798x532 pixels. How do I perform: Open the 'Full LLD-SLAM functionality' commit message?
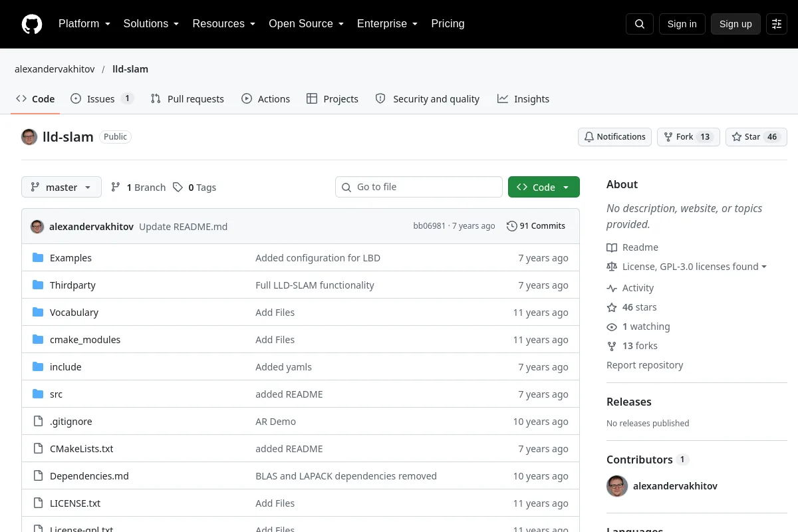(x=315, y=285)
